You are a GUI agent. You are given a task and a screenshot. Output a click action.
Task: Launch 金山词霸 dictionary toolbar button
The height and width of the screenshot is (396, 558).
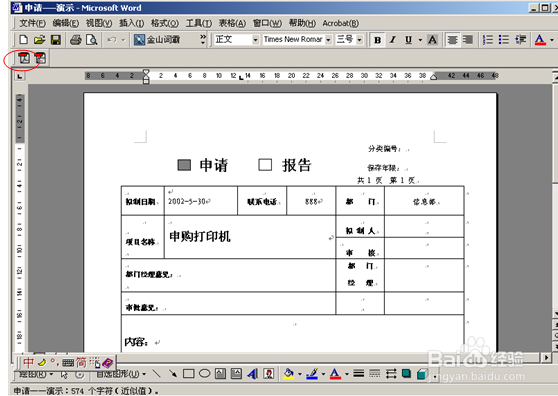(157, 39)
